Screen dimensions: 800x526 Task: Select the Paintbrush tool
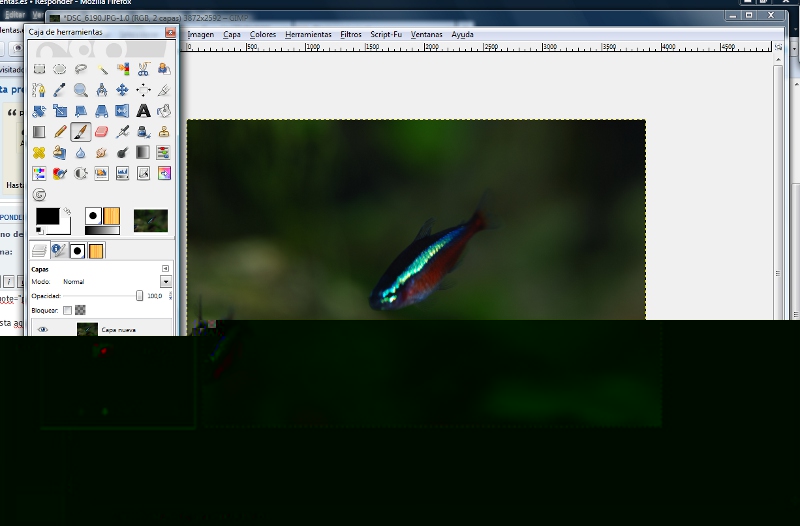pyautogui.click(x=81, y=132)
